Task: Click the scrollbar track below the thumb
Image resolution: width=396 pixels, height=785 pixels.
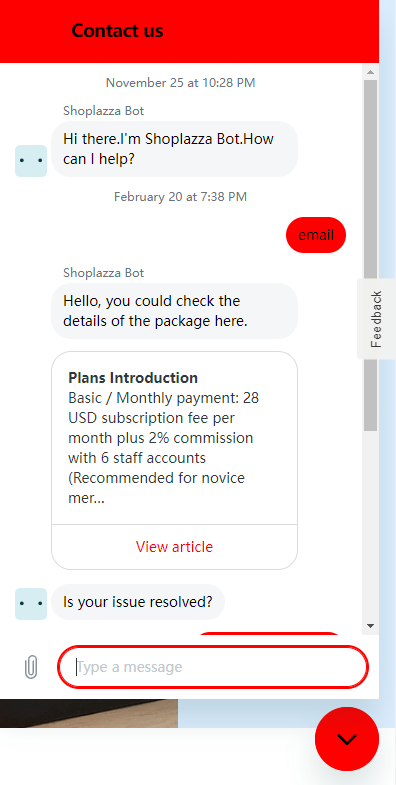Action: pos(370,525)
